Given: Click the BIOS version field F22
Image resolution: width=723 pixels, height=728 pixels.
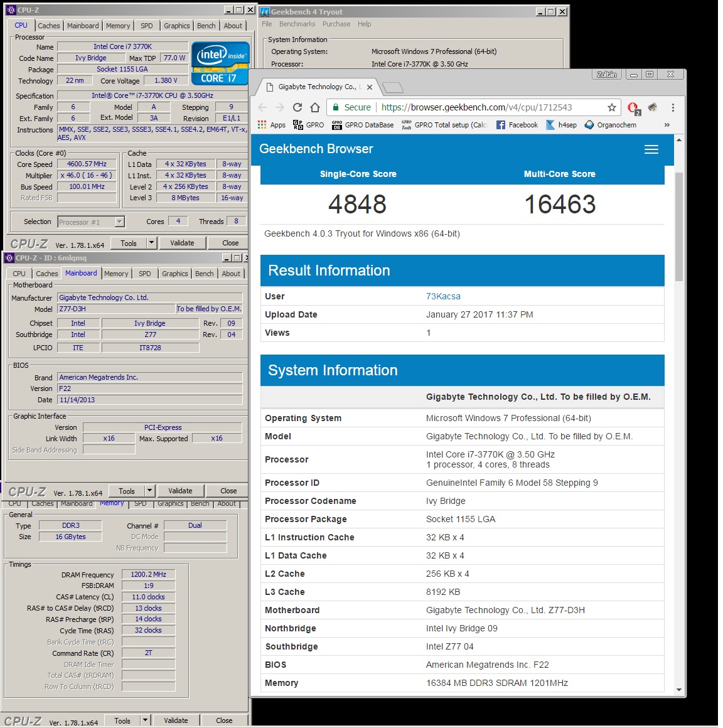Looking at the screenshot, I should click(x=149, y=388).
